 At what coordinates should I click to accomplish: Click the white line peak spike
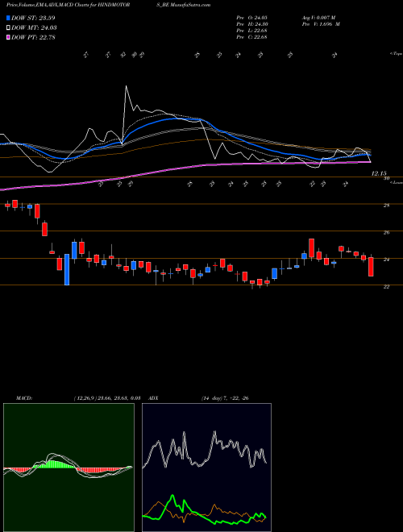coord(127,86)
